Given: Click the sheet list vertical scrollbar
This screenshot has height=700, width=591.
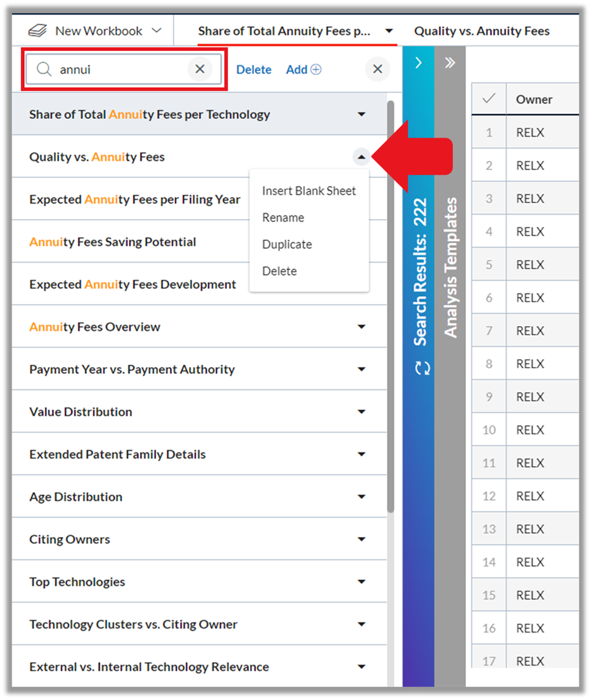Looking at the screenshot, I should [391, 307].
